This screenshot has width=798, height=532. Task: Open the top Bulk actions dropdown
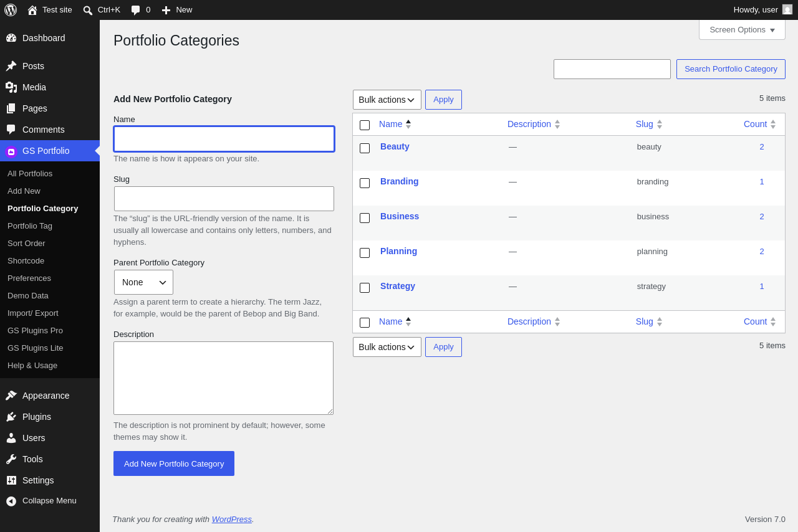[x=387, y=100]
